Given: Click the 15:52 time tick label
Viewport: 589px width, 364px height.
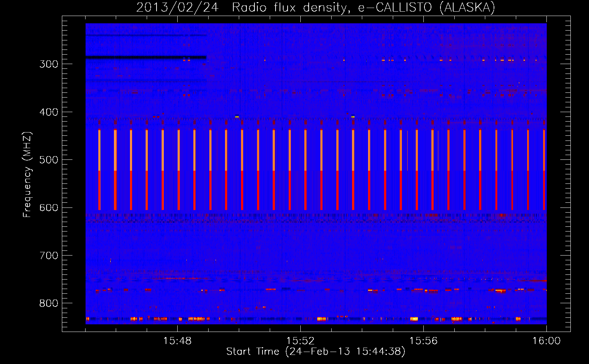Looking at the screenshot, I should (x=300, y=341).
